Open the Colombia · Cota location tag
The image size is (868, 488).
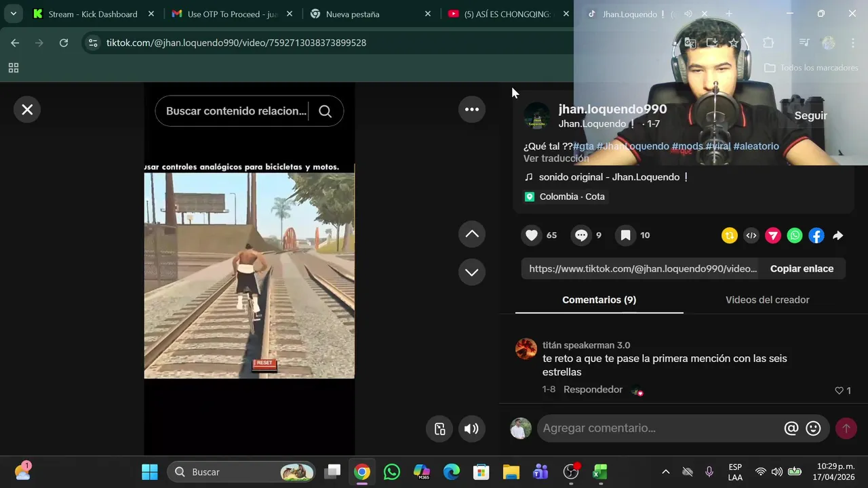[565, 197]
